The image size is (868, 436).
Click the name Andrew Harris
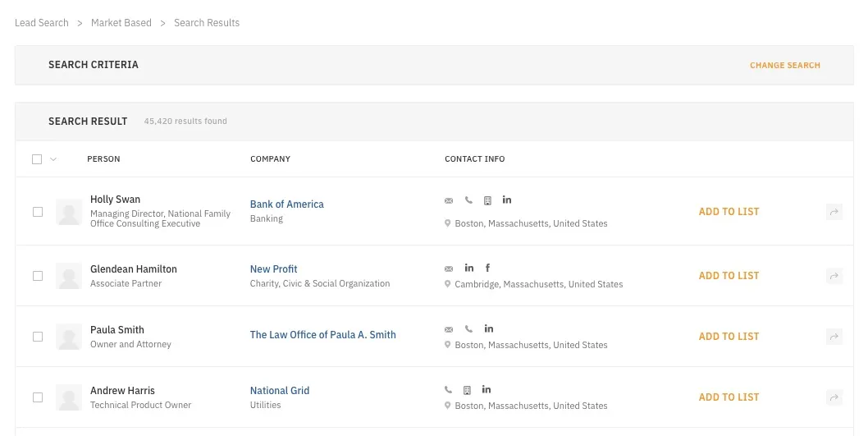122,391
